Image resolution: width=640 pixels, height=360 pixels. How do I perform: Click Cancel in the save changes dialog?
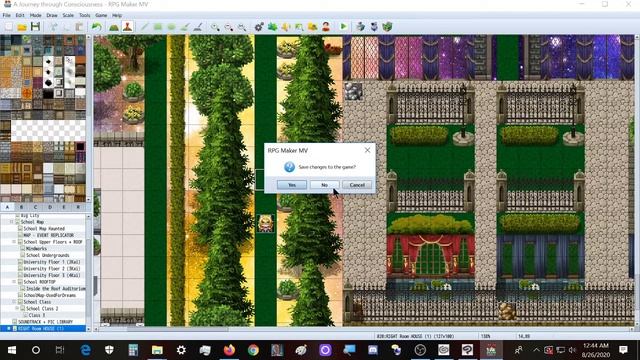(357, 185)
